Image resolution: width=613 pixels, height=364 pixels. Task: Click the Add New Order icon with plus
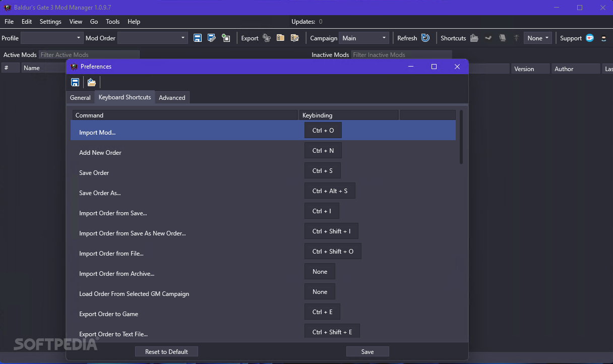[226, 38]
